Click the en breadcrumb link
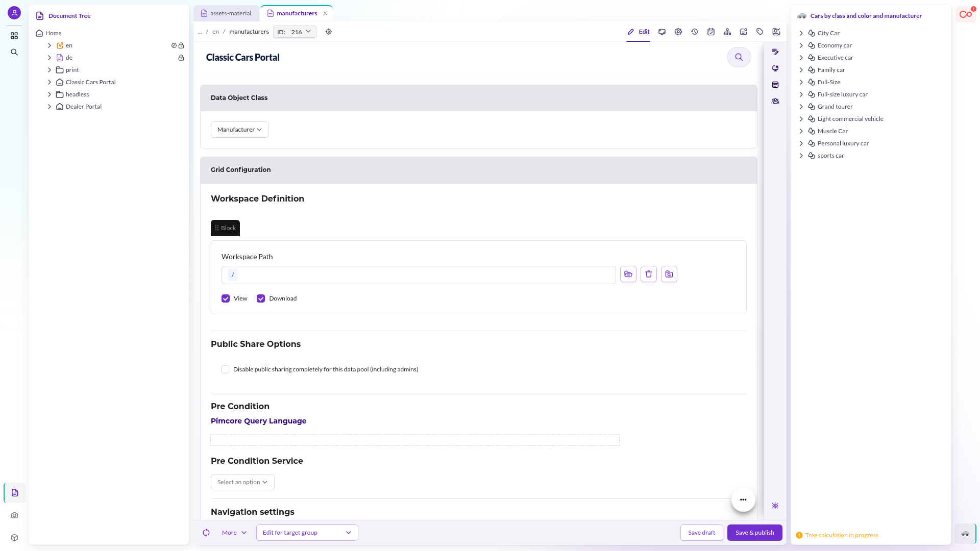Viewport: 980px width, 551px height. [x=216, y=32]
